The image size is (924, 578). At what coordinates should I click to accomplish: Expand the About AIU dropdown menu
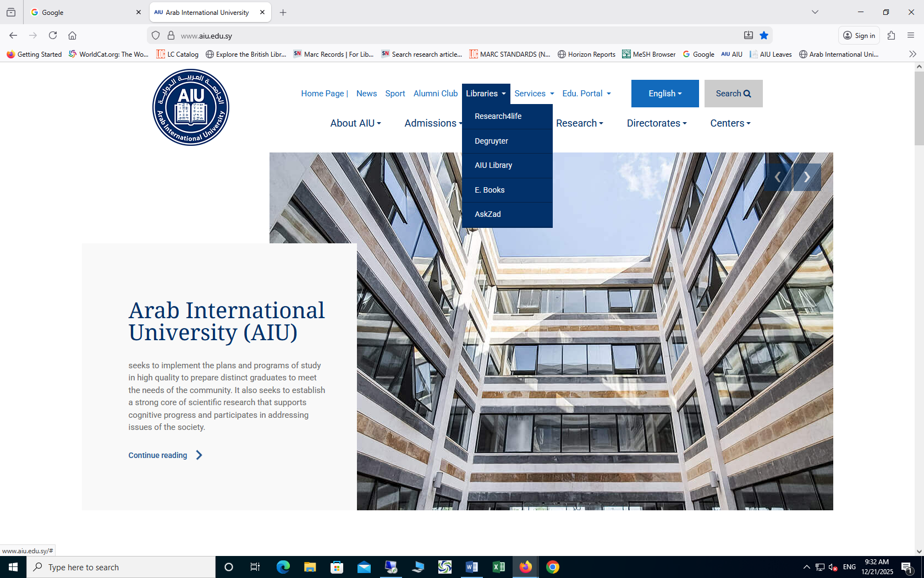point(355,123)
